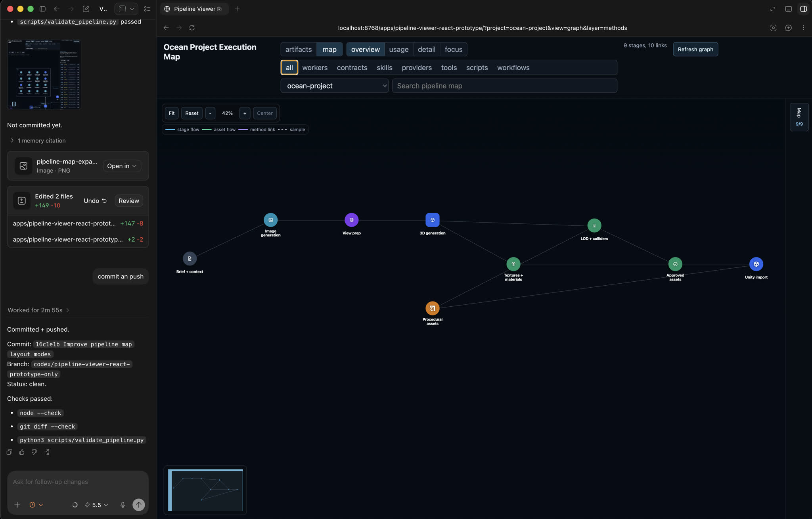This screenshot has width=812, height=519.
Task: Switch to map view
Action: point(329,49)
